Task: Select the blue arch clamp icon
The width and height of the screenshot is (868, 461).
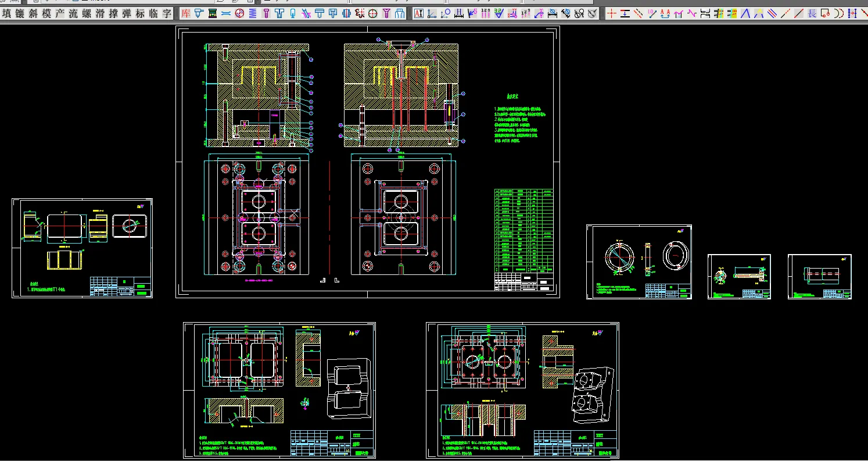Action: (x=400, y=13)
